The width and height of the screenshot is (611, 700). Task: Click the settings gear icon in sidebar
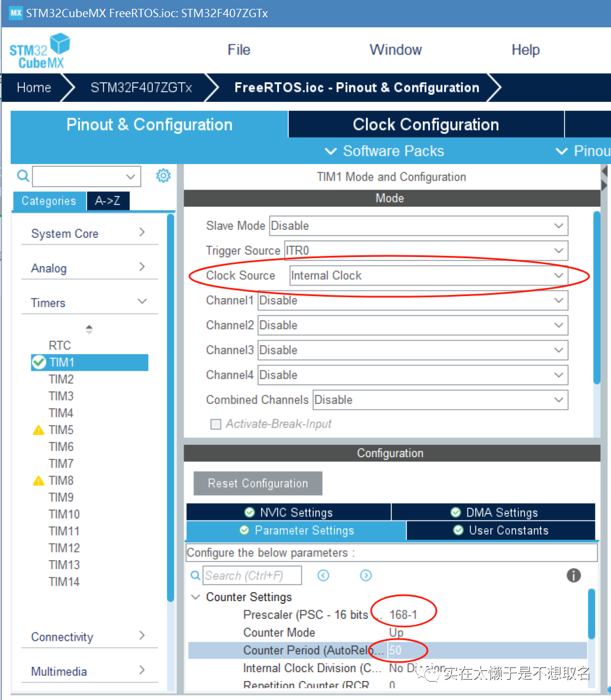pos(163,176)
